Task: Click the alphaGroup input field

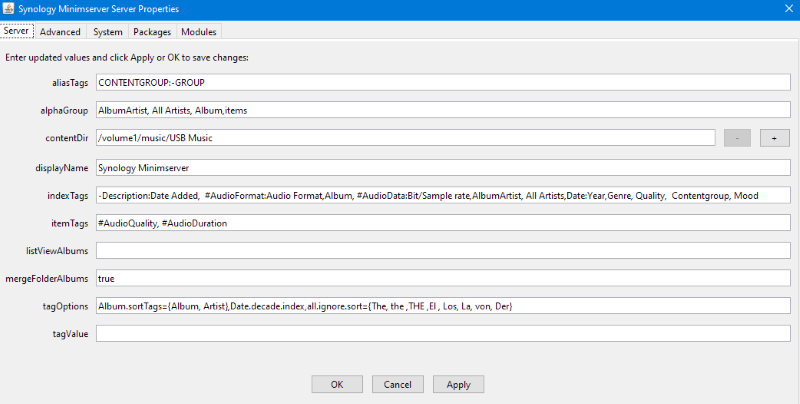Action: pyautogui.click(x=443, y=110)
